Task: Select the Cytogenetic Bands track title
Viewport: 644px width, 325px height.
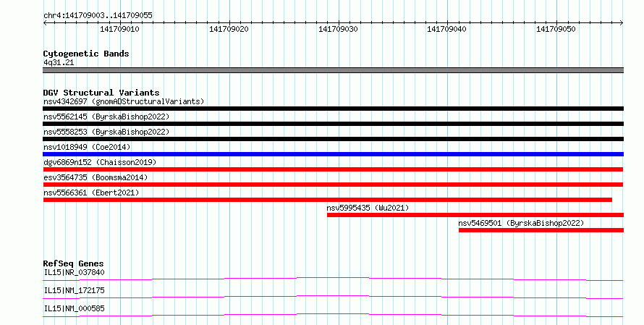Action: pos(86,54)
